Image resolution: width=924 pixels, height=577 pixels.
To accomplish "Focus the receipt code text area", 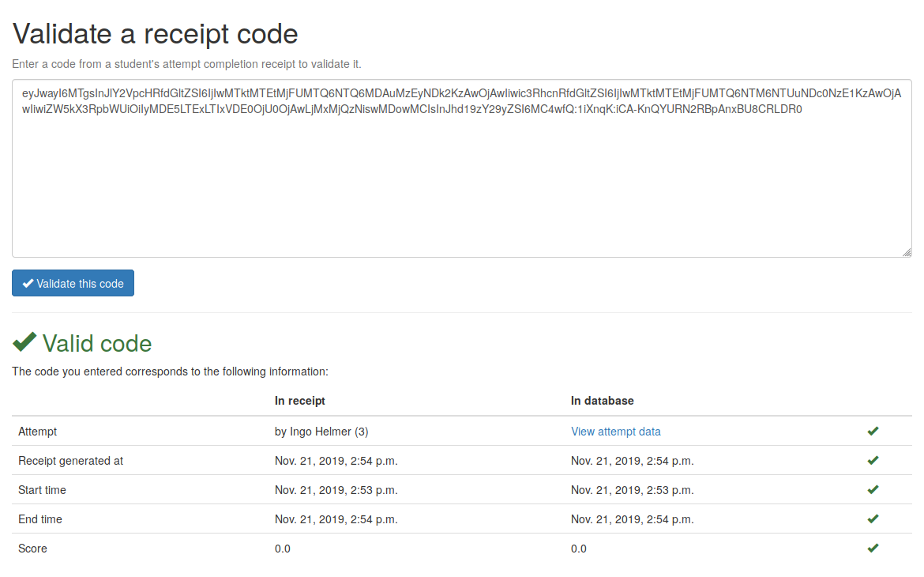I will 462,168.
